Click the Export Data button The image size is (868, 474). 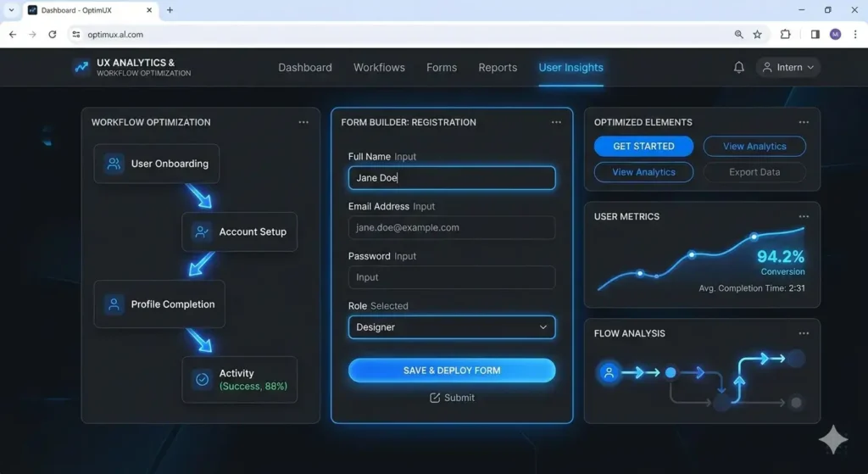pos(754,172)
